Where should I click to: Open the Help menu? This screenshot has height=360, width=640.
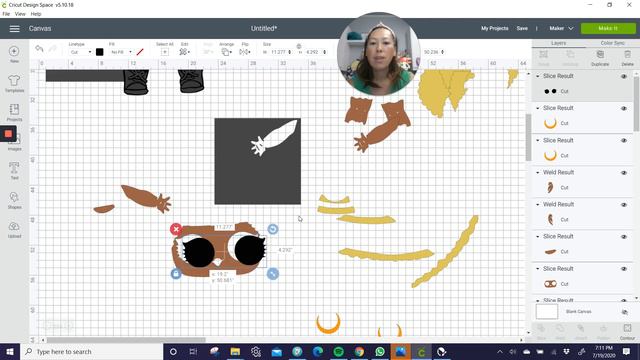coord(36,14)
